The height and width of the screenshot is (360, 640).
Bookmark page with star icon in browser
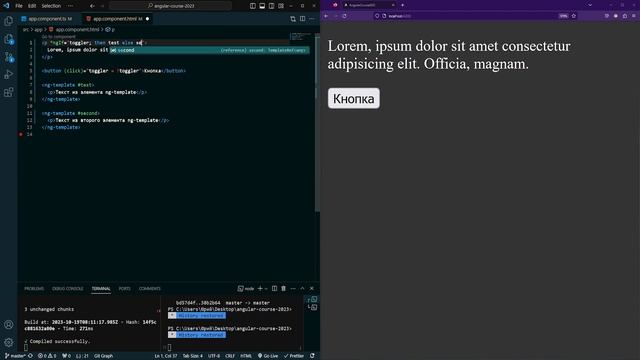click(573, 16)
